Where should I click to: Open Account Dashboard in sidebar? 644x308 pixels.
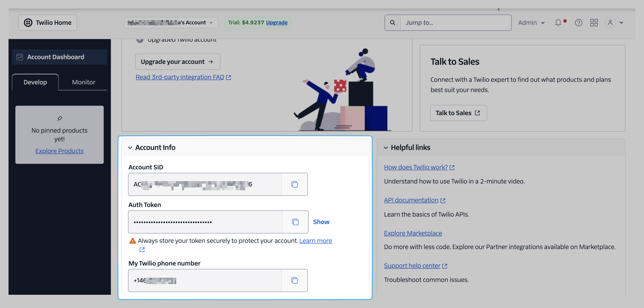[60, 57]
